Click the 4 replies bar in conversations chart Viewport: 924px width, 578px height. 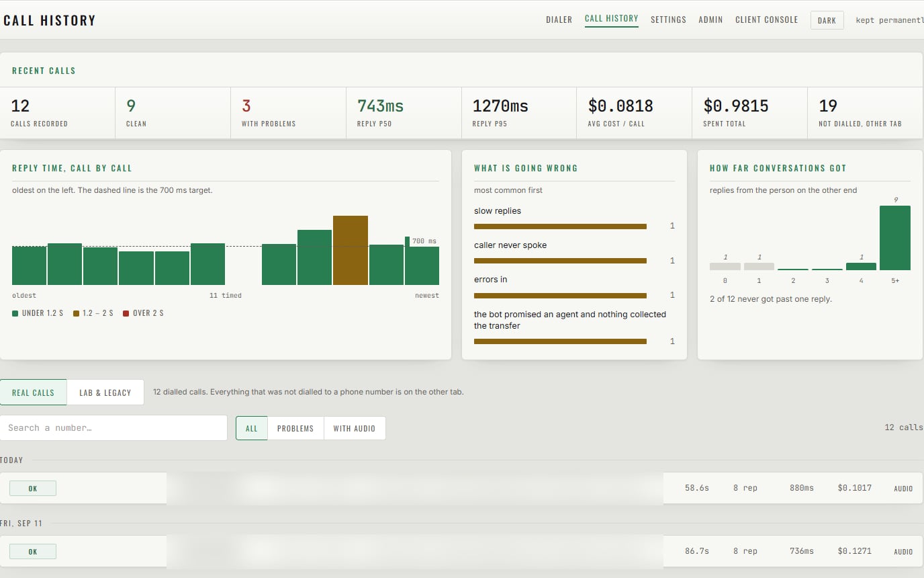[861, 266]
